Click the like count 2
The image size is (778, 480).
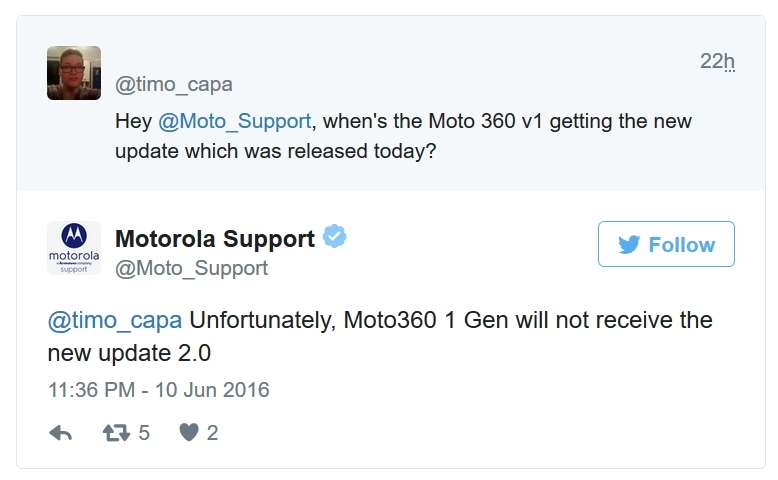[x=212, y=433]
